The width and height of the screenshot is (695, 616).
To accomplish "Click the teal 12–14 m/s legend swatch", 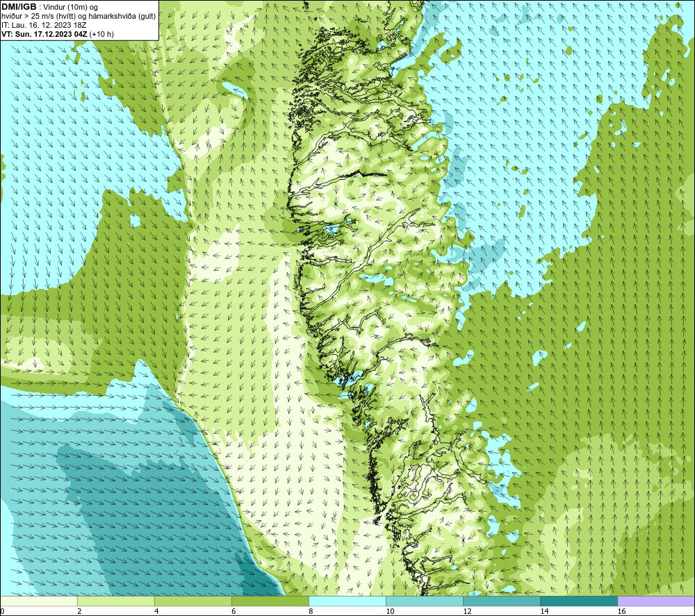I will [502, 601].
